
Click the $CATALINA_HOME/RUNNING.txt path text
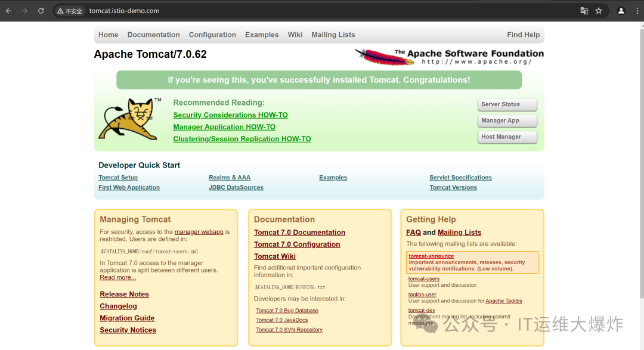(x=290, y=287)
